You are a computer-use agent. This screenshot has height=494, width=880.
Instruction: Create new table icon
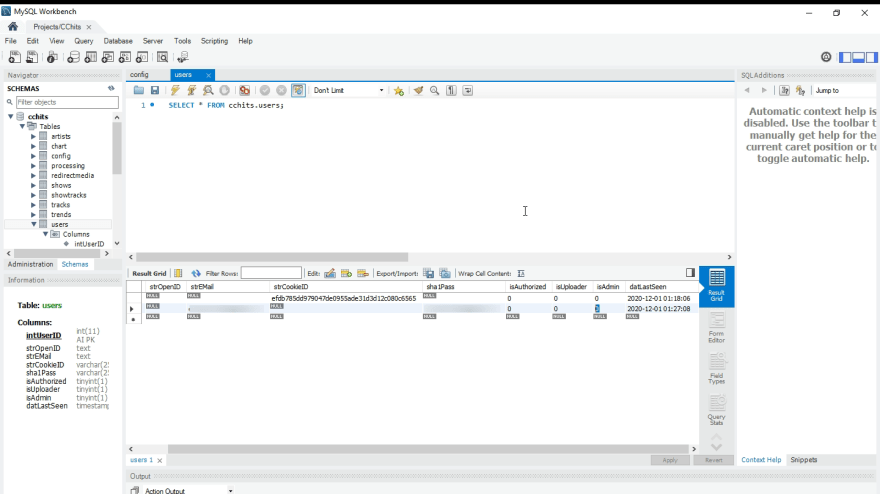click(90, 57)
